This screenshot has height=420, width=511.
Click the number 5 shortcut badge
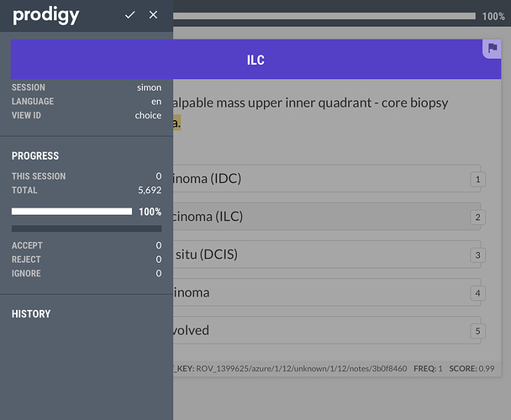click(x=477, y=331)
